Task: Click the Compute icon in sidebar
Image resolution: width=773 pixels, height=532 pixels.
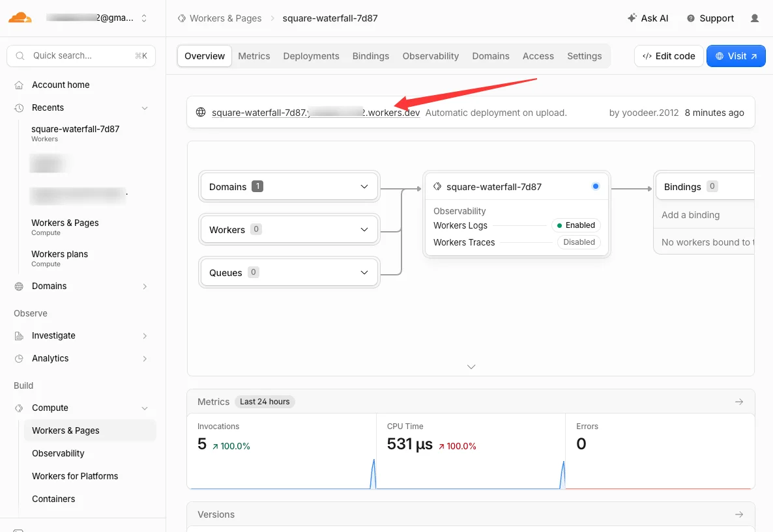Action: click(19, 408)
